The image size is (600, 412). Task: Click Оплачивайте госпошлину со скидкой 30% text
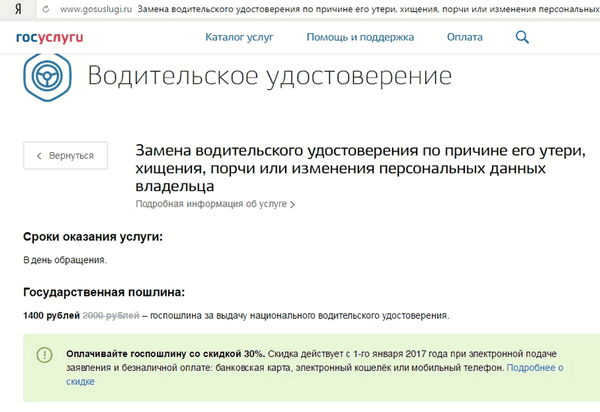pos(165,354)
